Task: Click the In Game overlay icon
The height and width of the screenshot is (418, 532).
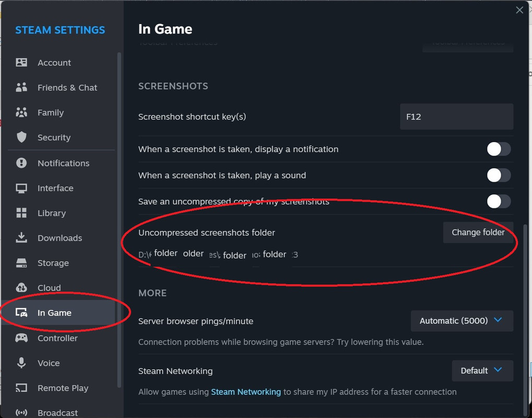Action: coord(21,313)
